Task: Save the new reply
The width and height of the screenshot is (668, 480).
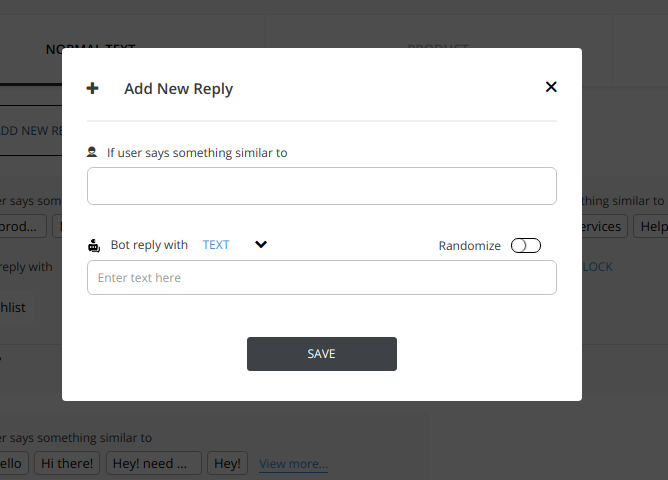Action: coord(322,354)
